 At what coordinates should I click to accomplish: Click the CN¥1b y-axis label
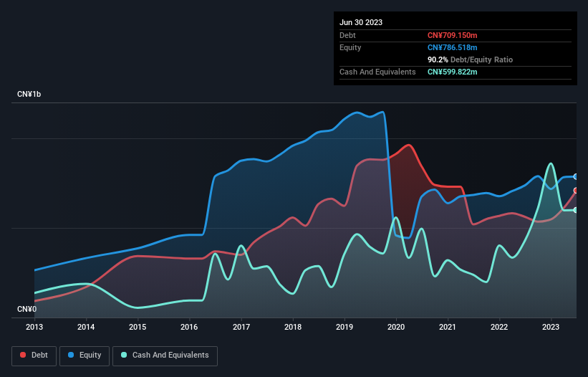[x=29, y=94]
